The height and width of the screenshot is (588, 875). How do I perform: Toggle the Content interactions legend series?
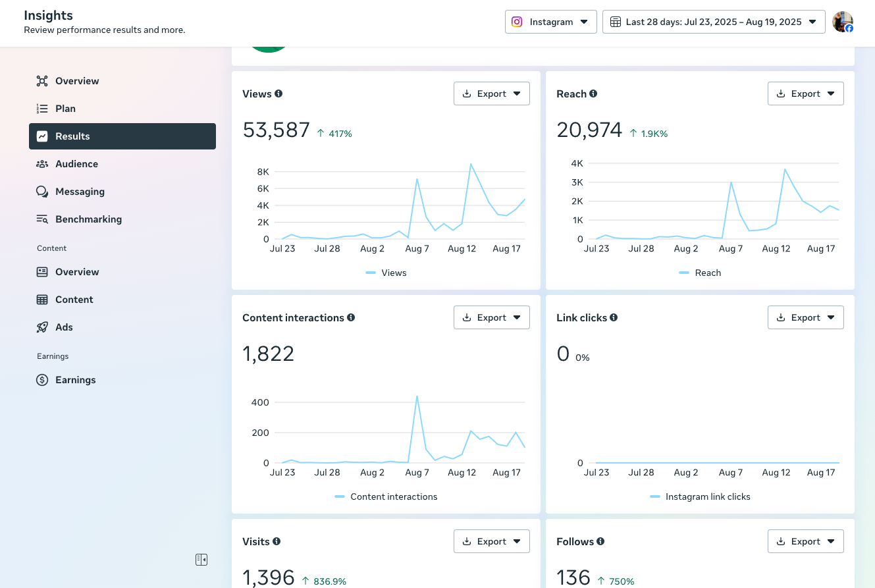[386, 496]
